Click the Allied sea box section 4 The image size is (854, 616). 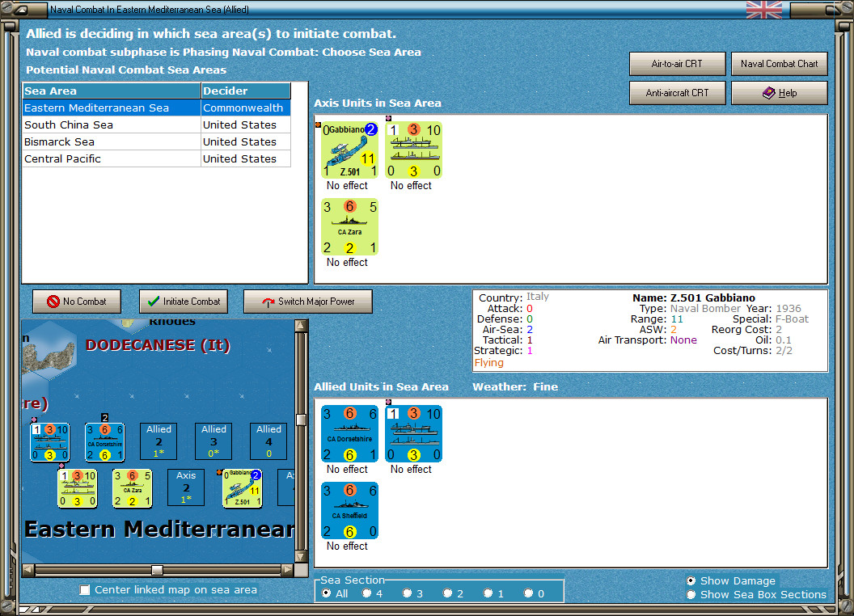click(268, 441)
